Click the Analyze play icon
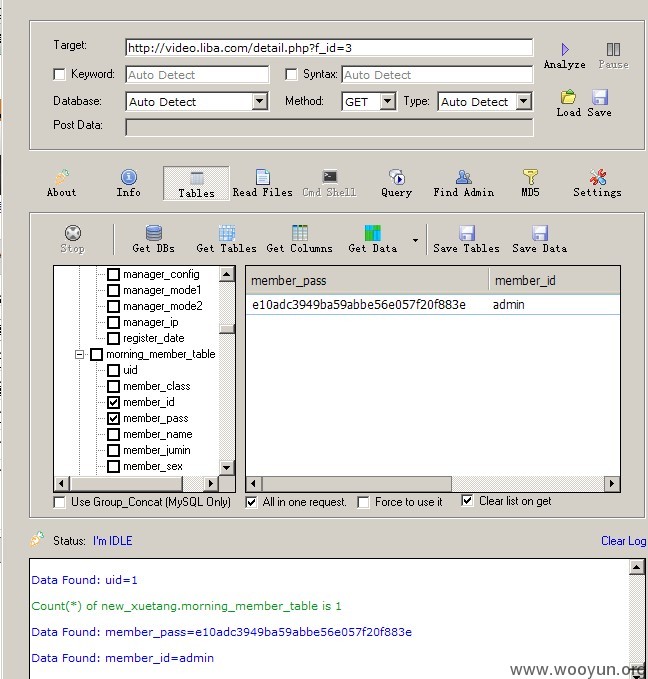Viewport: 648px width, 679px height. click(x=565, y=49)
